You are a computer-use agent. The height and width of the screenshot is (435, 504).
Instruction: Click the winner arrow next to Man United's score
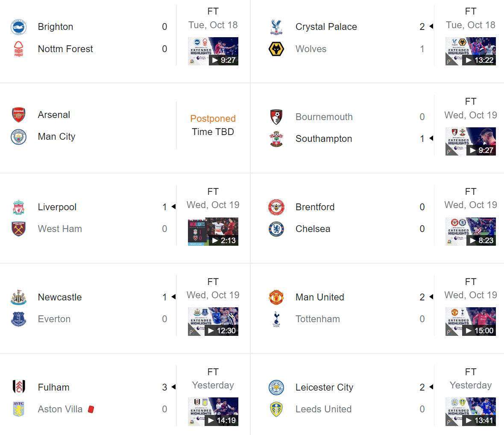430,297
